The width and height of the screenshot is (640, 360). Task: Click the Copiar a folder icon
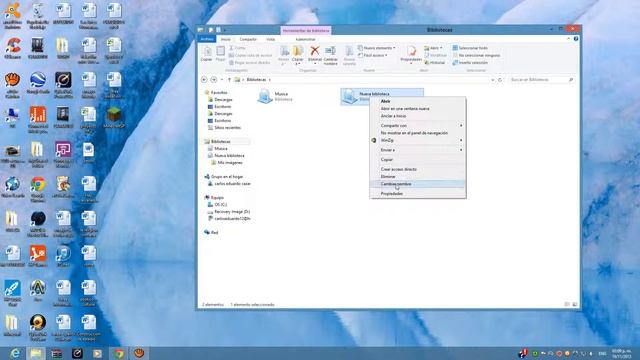tap(298, 55)
